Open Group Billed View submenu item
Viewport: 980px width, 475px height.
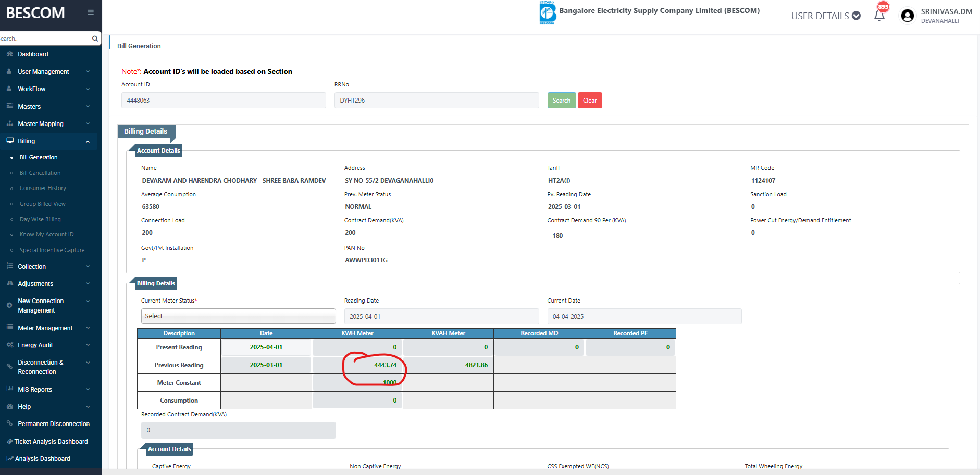[43, 204]
